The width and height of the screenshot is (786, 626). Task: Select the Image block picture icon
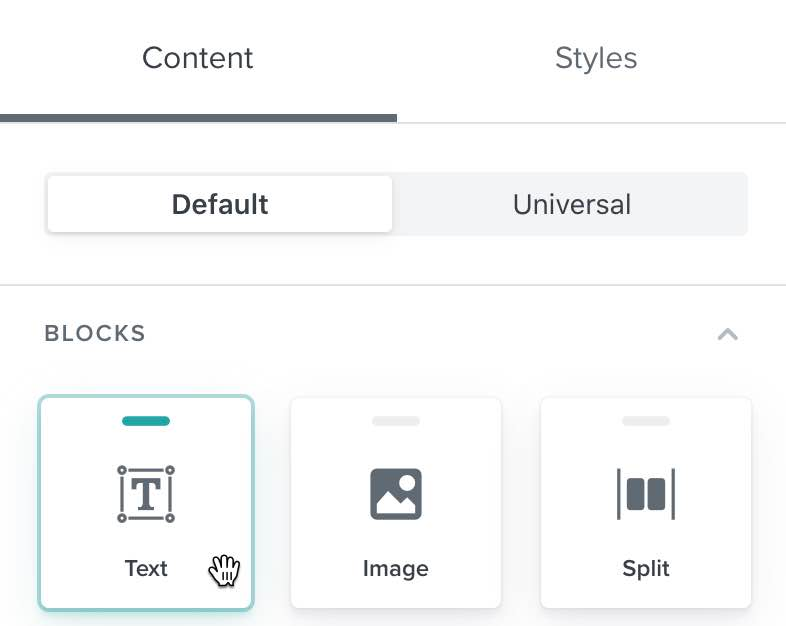[x=396, y=493]
